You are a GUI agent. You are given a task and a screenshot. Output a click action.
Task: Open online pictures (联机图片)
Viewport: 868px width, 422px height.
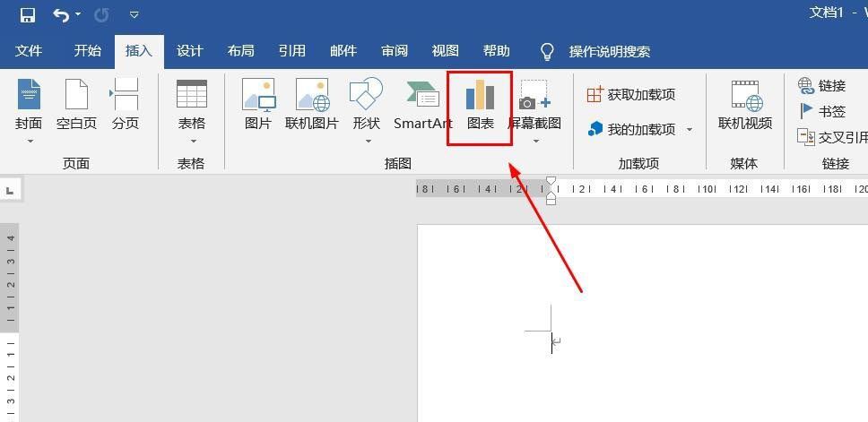click(x=312, y=106)
